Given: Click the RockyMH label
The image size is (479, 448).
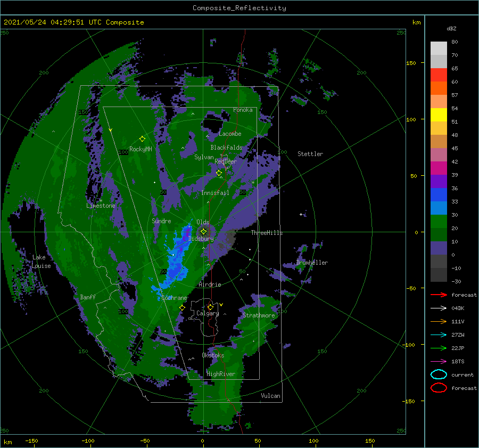Looking at the screenshot, I should [x=141, y=149].
